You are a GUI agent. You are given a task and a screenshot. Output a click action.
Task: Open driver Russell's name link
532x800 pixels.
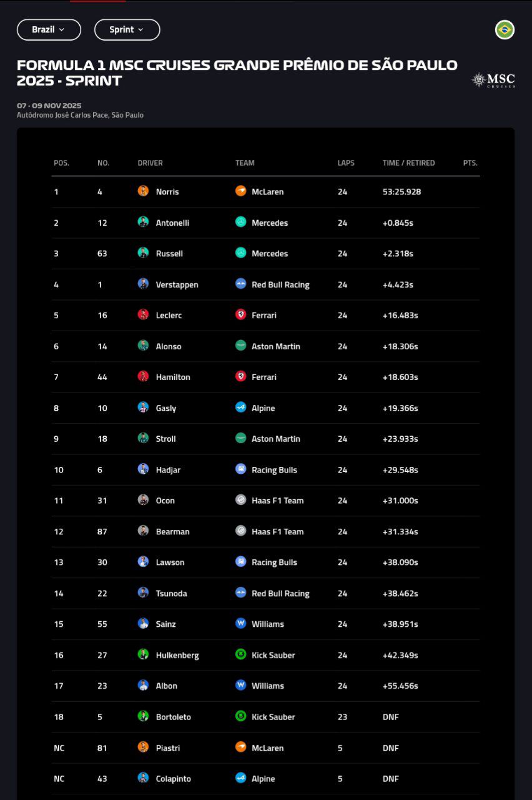pyautogui.click(x=169, y=254)
